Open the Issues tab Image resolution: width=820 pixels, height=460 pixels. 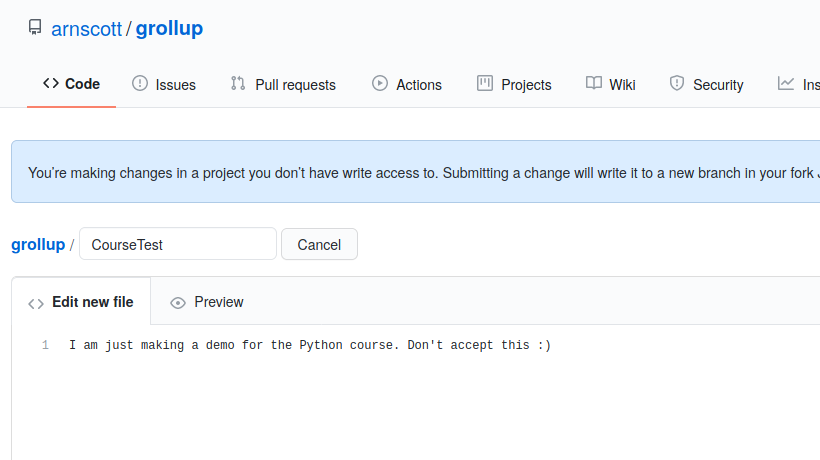[x=164, y=84]
